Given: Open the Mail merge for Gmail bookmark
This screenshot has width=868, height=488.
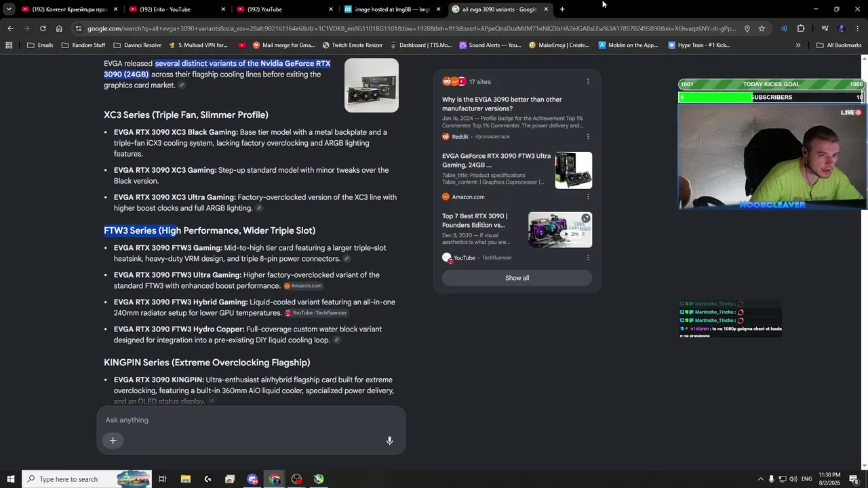Looking at the screenshot, I should pyautogui.click(x=283, y=45).
